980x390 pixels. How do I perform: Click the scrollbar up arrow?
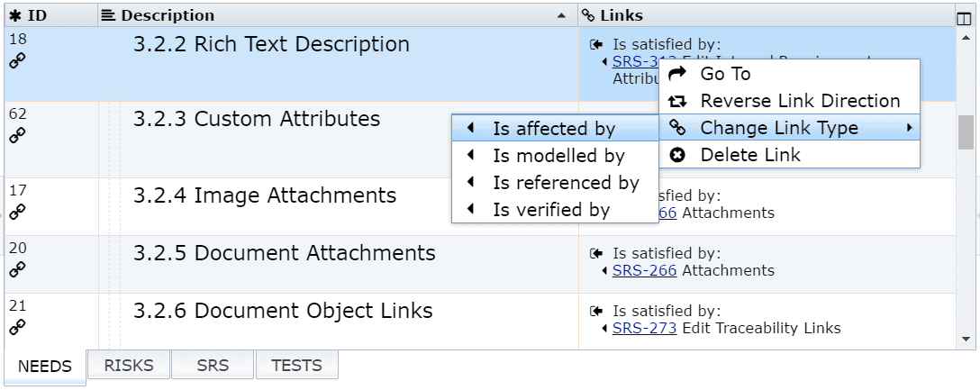(966, 37)
